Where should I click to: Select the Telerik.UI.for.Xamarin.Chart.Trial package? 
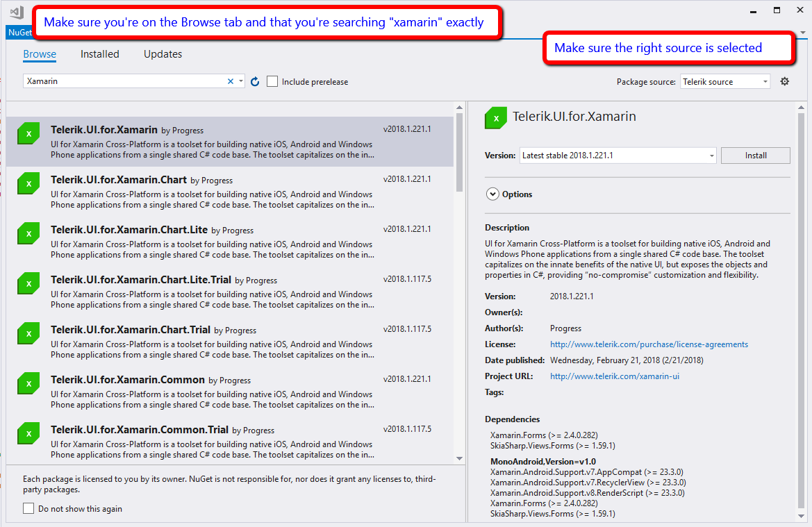(x=229, y=342)
